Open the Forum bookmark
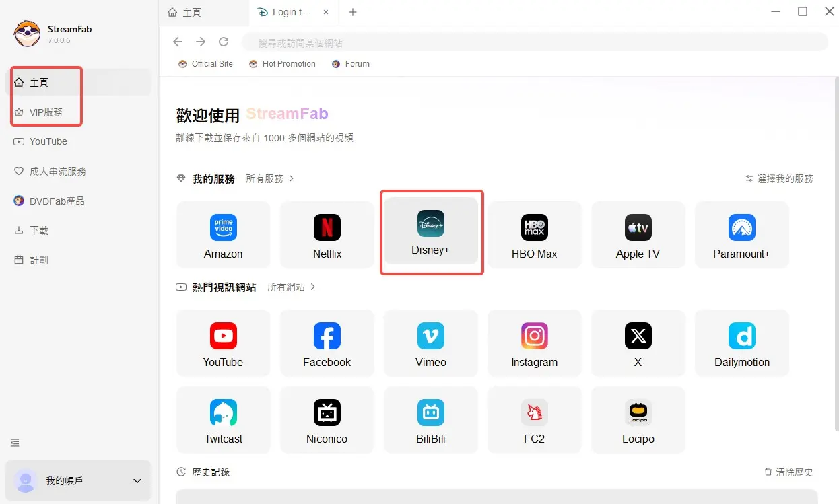 (350, 64)
